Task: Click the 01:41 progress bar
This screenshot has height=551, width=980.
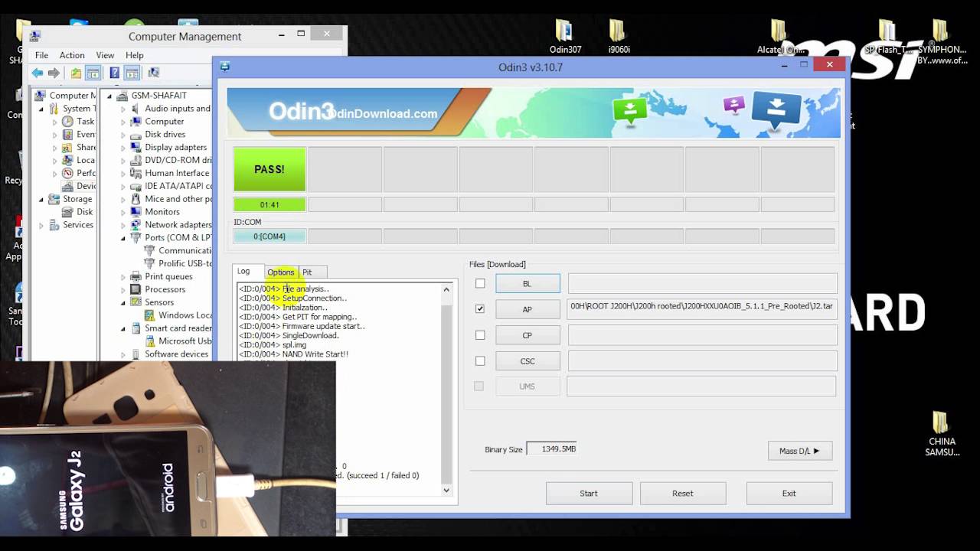Action: 269,204
